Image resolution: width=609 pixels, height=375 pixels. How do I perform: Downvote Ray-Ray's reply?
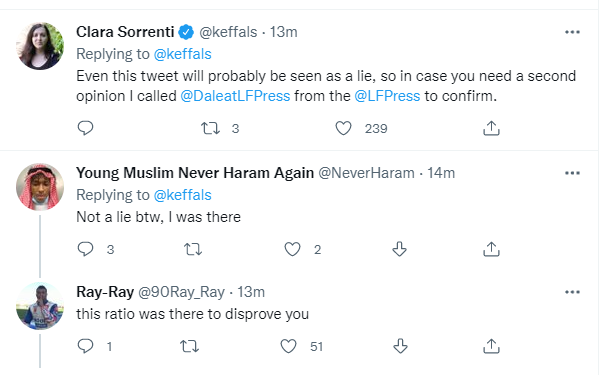pyautogui.click(x=400, y=346)
